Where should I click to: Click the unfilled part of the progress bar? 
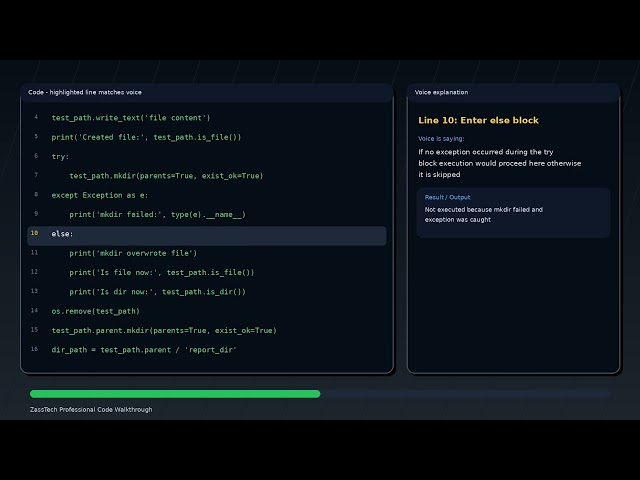pyautogui.click(x=465, y=394)
